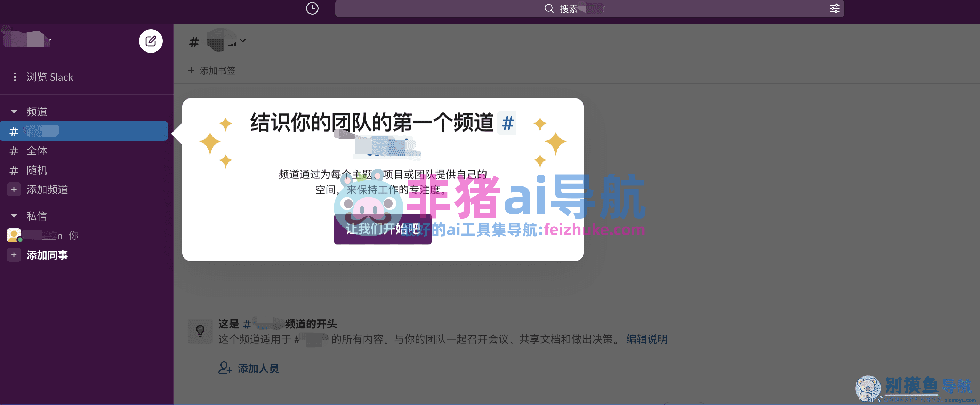Click the three-dot icon beside 浏览 Slack
This screenshot has height=405, width=980.
click(x=15, y=77)
